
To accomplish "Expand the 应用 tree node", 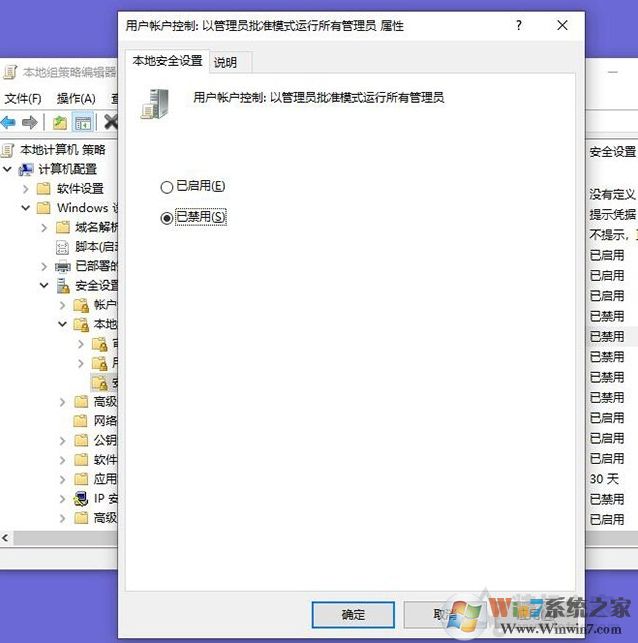I will 62,479.
